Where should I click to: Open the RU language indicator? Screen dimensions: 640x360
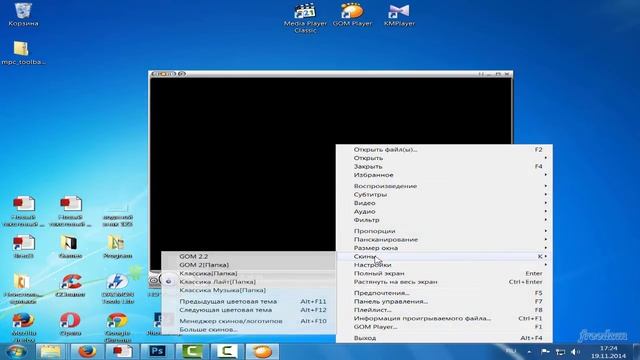click(511, 351)
